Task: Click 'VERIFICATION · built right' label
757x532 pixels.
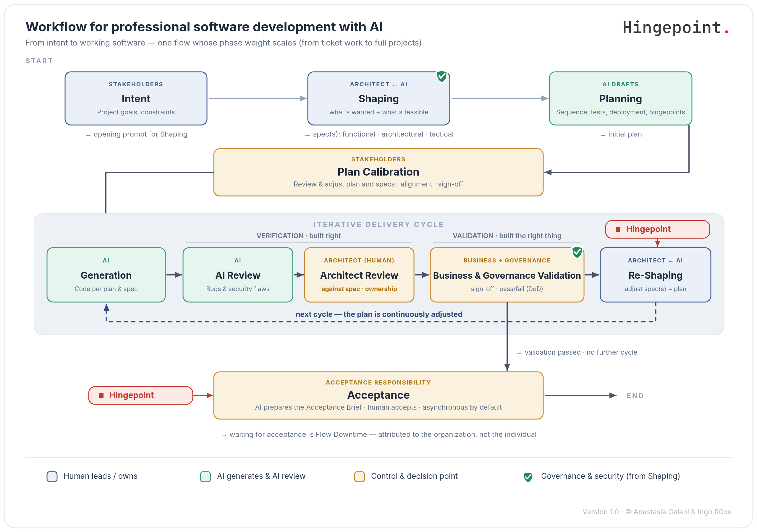Action: tap(298, 236)
